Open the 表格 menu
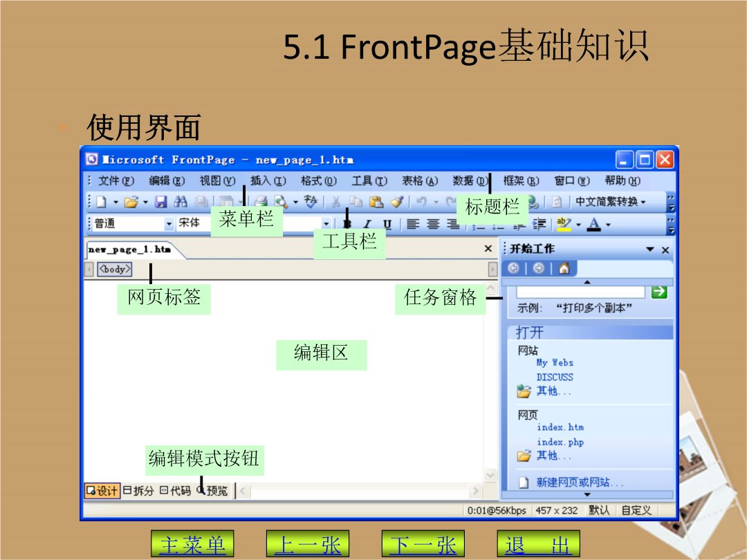 coord(420,181)
